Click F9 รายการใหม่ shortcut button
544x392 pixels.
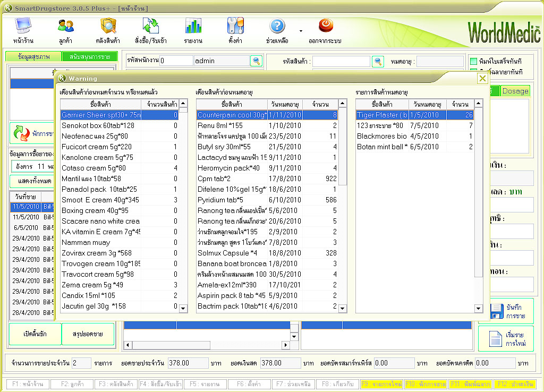[x=381, y=384]
